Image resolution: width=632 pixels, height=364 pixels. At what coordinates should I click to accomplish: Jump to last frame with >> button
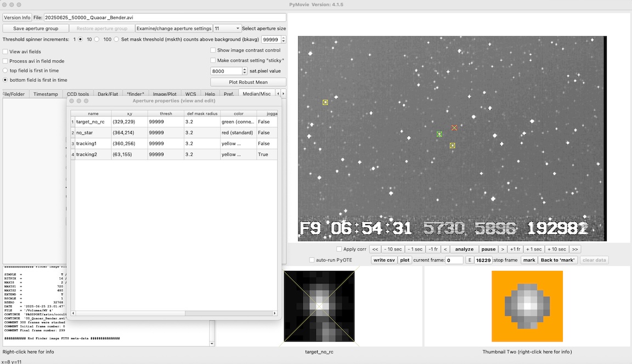click(x=575, y=249)
